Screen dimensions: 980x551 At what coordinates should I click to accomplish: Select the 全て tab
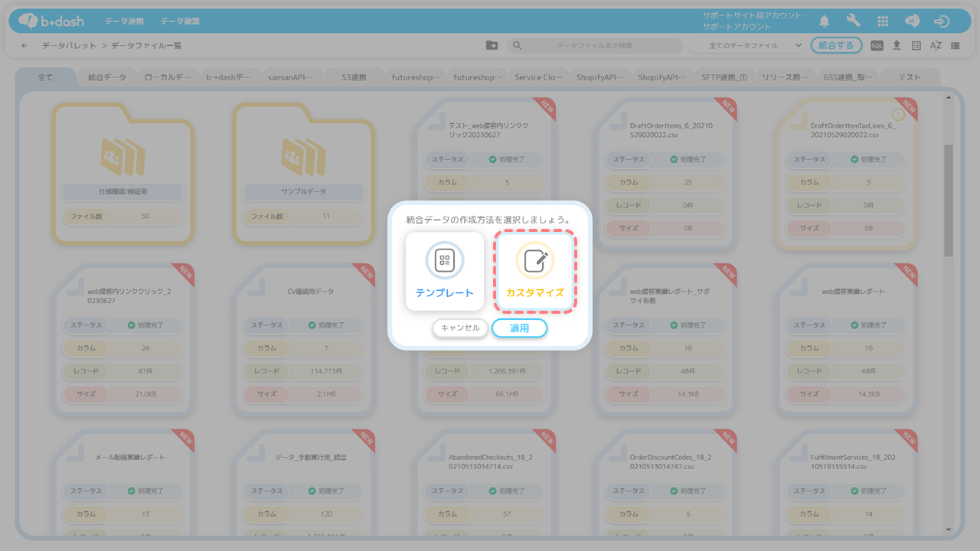point(46,77)
